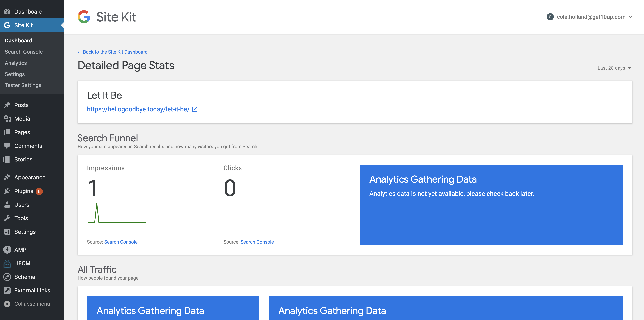Open the Stories menu
Viewport: 644px width, 320px height.
pyautogui.click(x=32, y=159)
